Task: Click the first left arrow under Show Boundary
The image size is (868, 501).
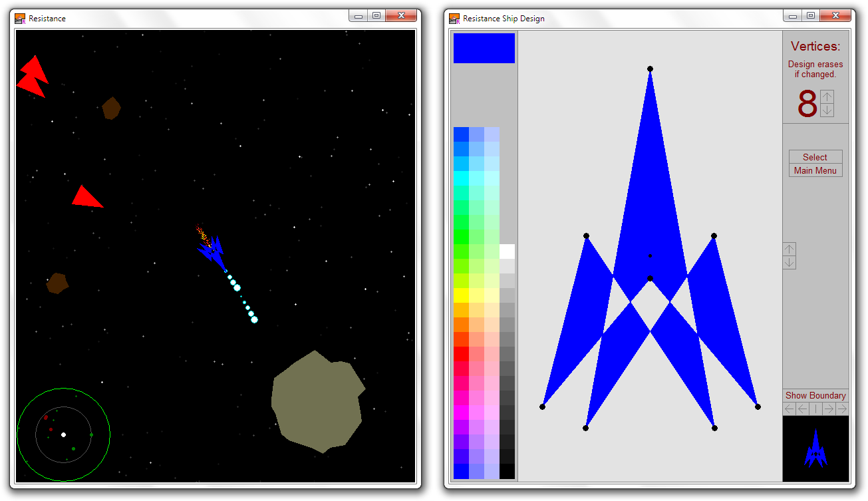Action: (790, 409)
